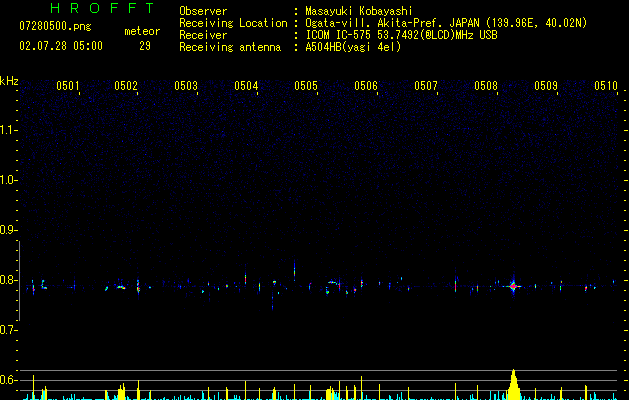Select the name Masayuki Kobayashi
The height and width of the screenshot is (400, 629).
click(x=359, y=11)
